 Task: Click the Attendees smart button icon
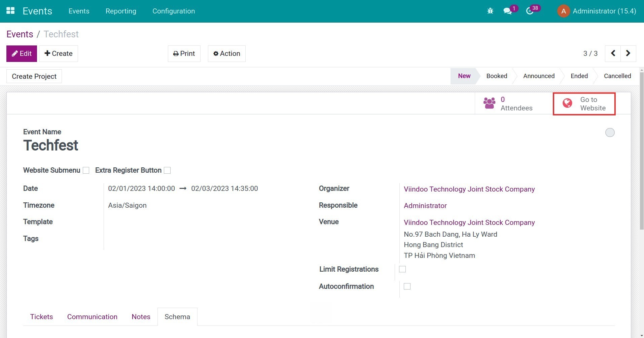click(490, 103)
